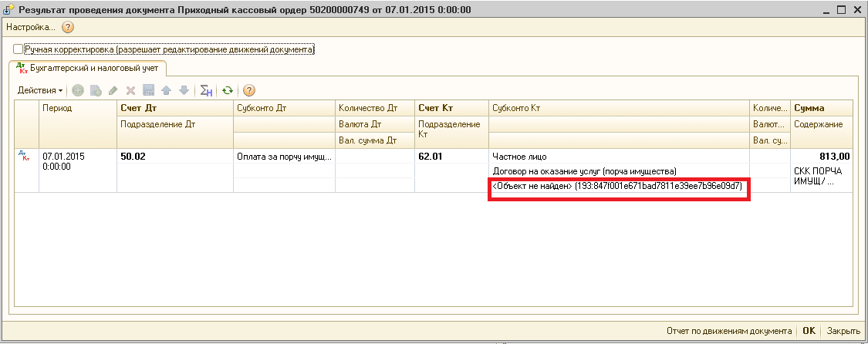
Task: Select the credit account cell 62.01
Action: (x=451, y=157)
